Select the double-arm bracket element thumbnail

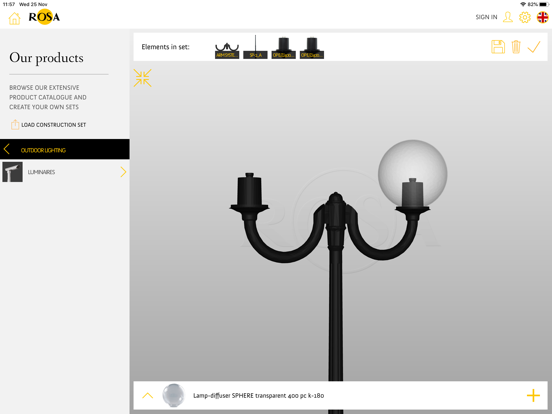(x=227, y=50)
